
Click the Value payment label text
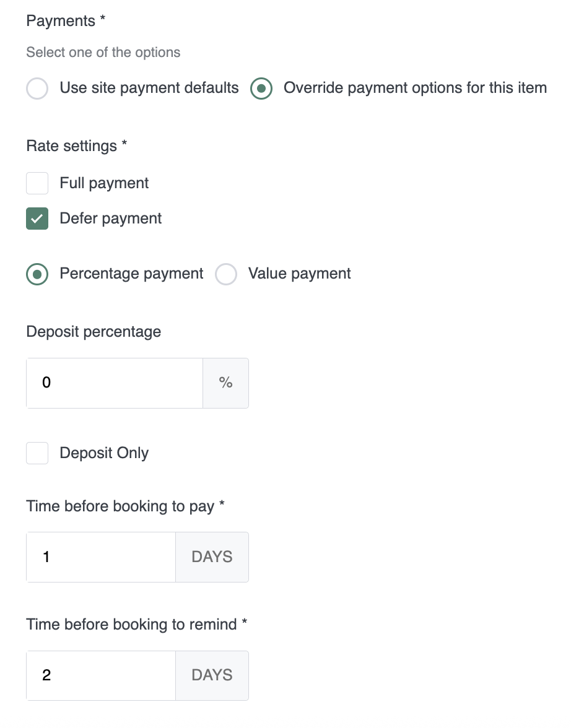pos(300,274)
